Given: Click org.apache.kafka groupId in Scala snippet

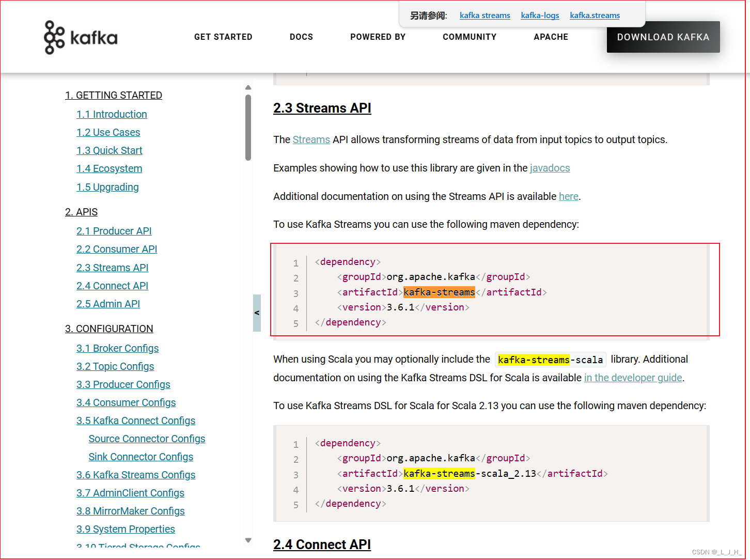Looking at the screenshot, I should [431, 458].
